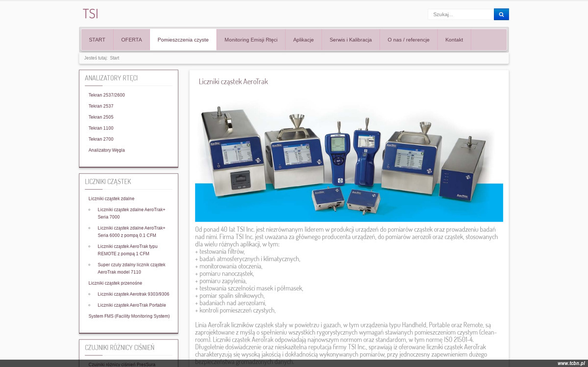Open O nas / referencje menu
This screenshot has height=367, width=588.
(x=409, y=40)
